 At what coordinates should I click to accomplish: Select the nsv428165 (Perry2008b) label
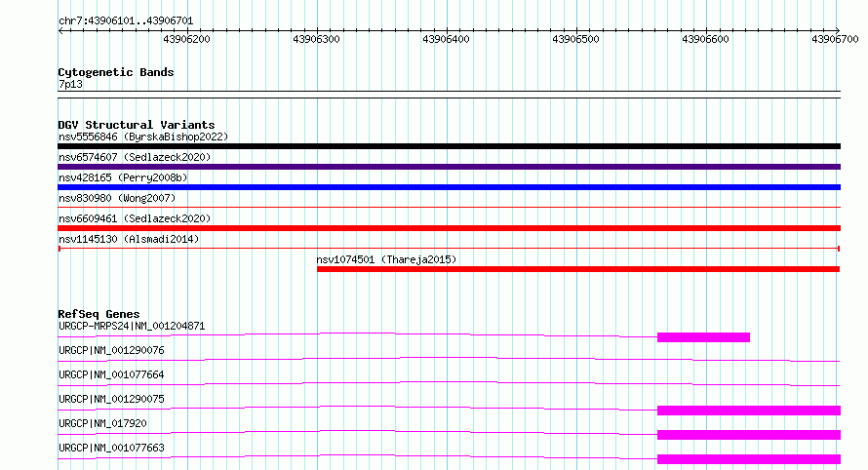(123, 177)
